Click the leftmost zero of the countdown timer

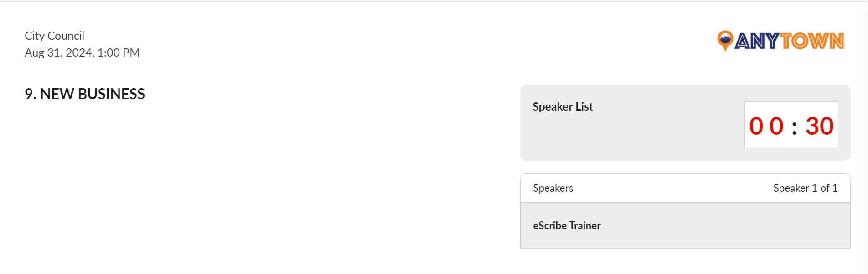tap(756, 126)
